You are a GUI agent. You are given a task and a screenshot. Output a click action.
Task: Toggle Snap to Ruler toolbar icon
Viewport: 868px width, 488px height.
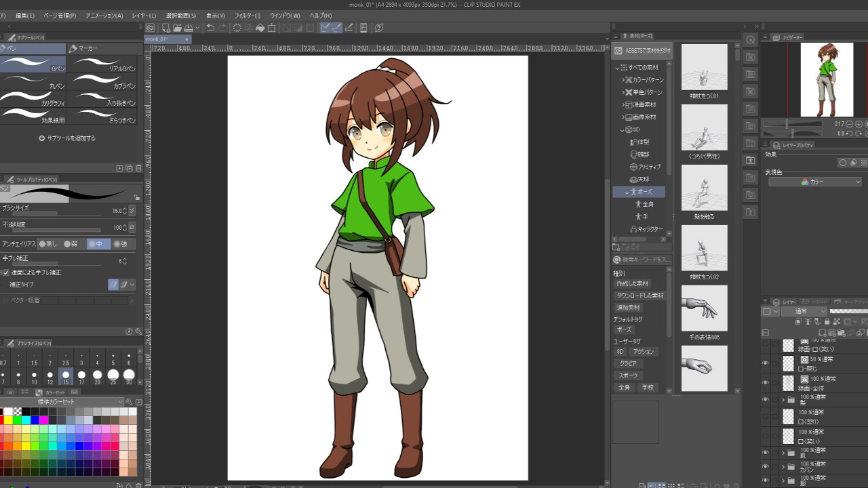point(325,28)
